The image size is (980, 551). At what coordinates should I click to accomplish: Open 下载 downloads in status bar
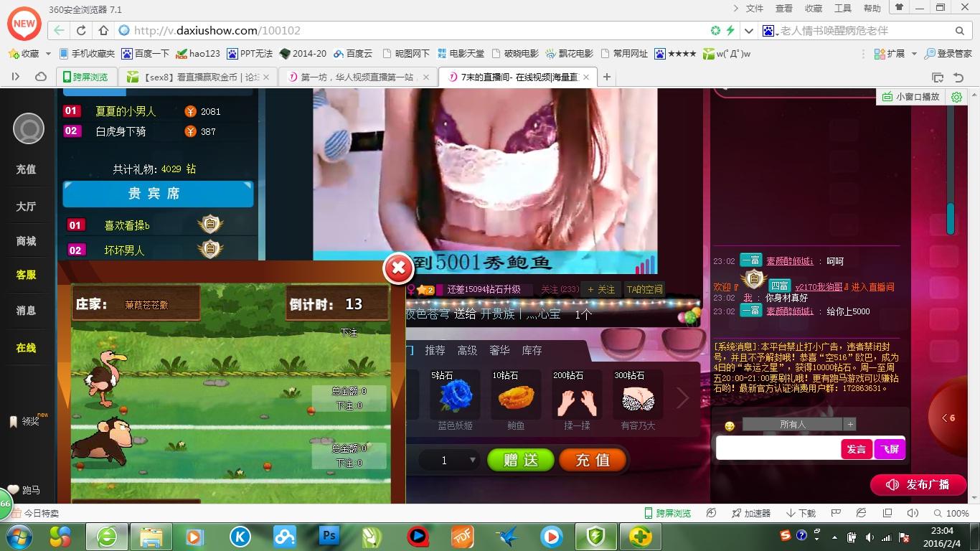click(801, 513)
